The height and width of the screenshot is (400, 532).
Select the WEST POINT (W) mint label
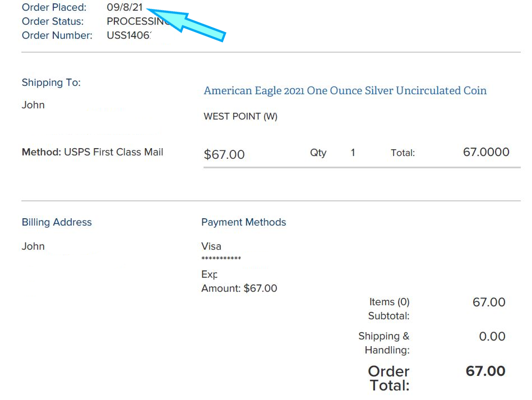click(240, 117)
